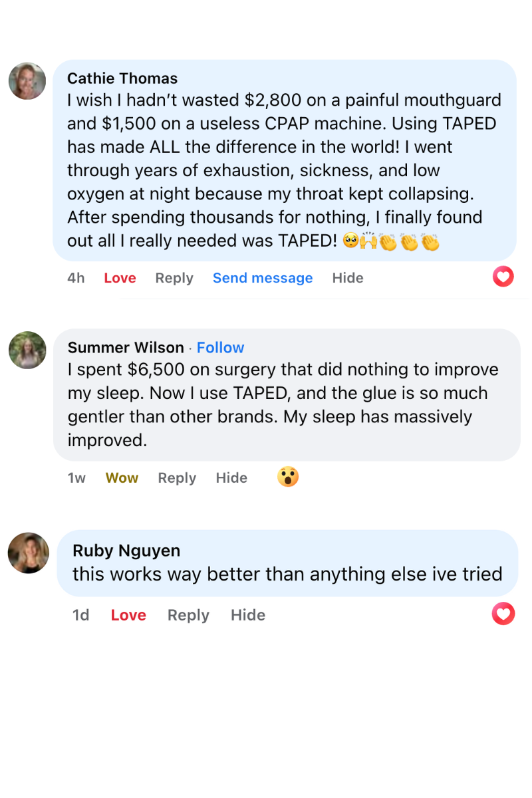Open Cathie Thomas's profile picture
532x798 pixels.
[x=27, y=81]
